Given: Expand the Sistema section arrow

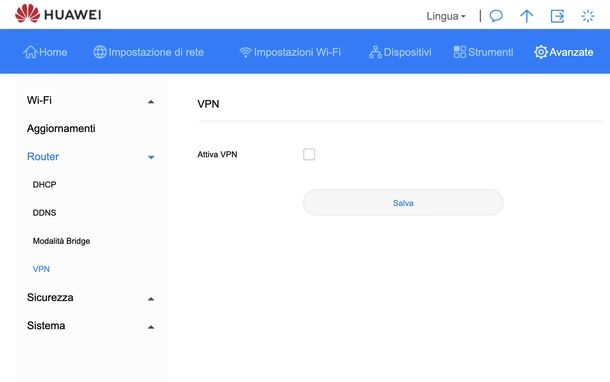Looking at the screenshot, I should coord(151,327).
